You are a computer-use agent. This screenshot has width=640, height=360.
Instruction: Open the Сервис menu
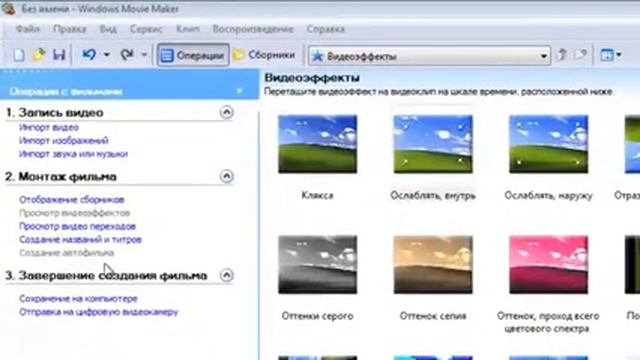click(x=146, y=29)
